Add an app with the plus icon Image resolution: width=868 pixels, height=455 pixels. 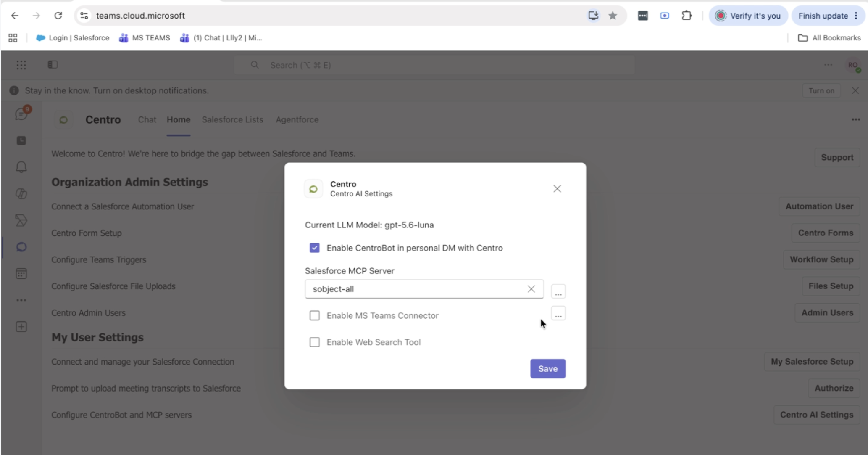pos(21,327)
